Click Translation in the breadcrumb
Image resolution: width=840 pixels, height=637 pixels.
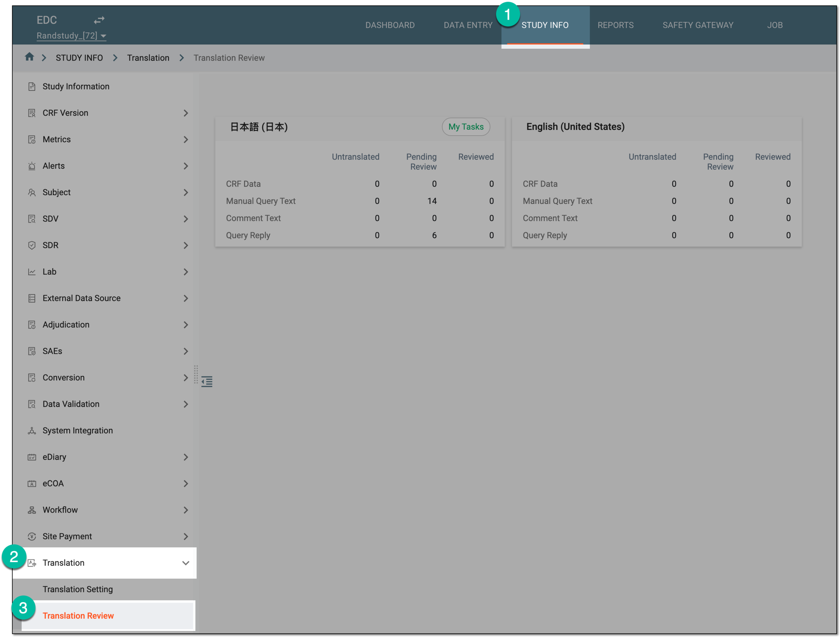pos(148,58)
